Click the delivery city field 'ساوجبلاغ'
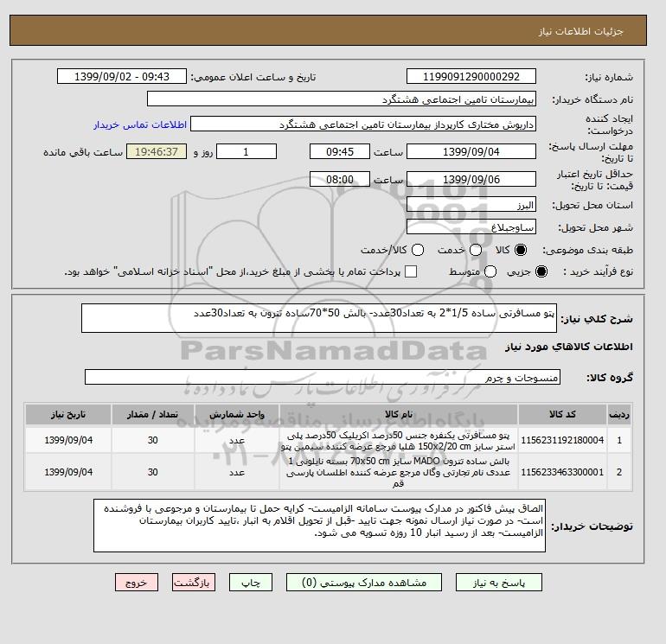 [471, 226]
